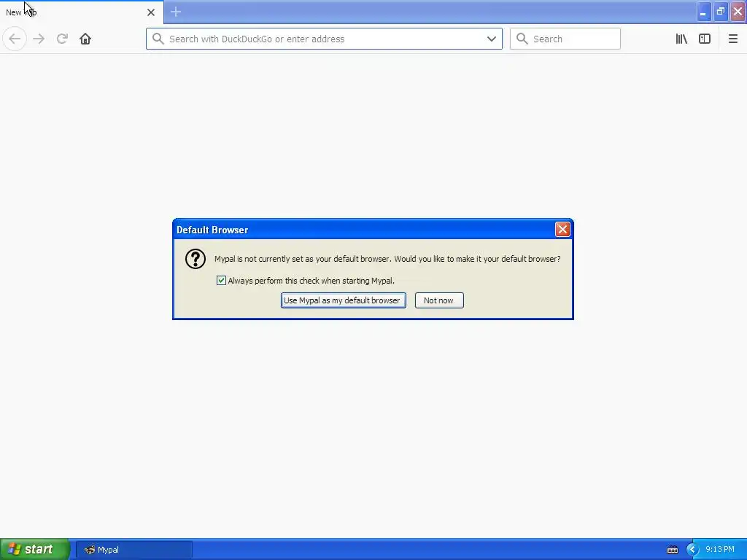
Task: Uncheck Always perform this check
Action: (x=221, y=281)
